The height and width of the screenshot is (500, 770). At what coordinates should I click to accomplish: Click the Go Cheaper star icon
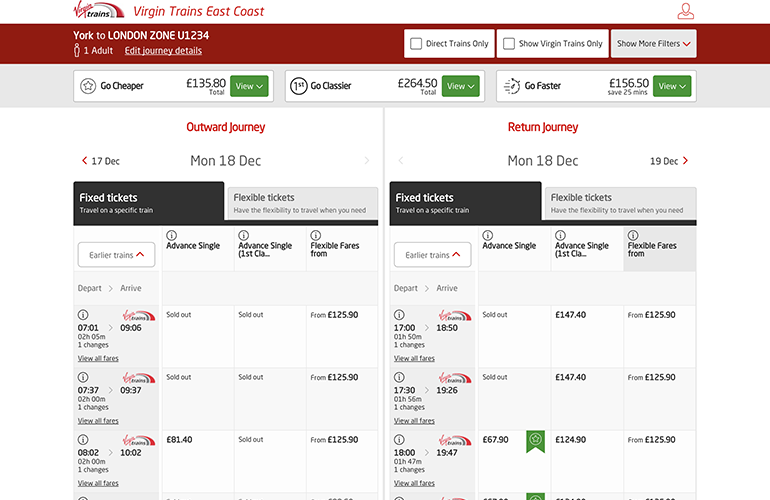pyautogui.click(x=88, y=86)
